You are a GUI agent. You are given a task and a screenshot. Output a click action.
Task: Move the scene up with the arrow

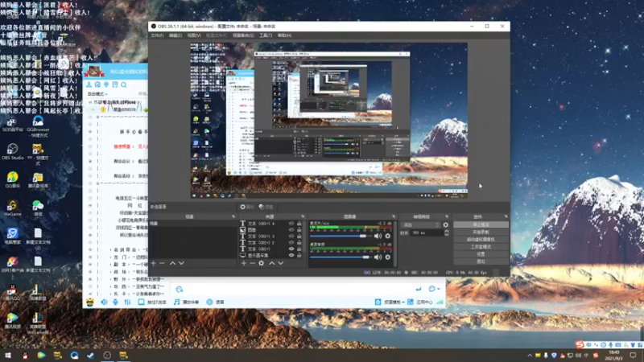[x=172, y=263]
